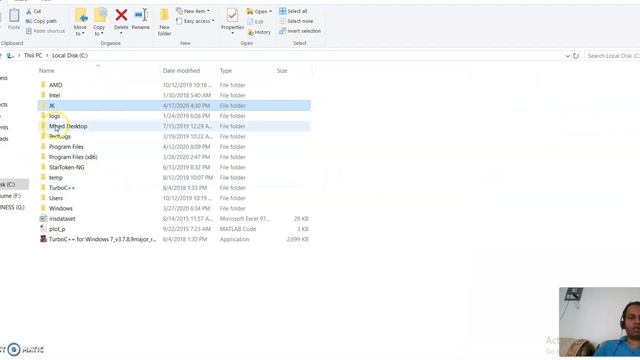Expand the address bar history dropdown
640x360 pixels.
[567, 56]
